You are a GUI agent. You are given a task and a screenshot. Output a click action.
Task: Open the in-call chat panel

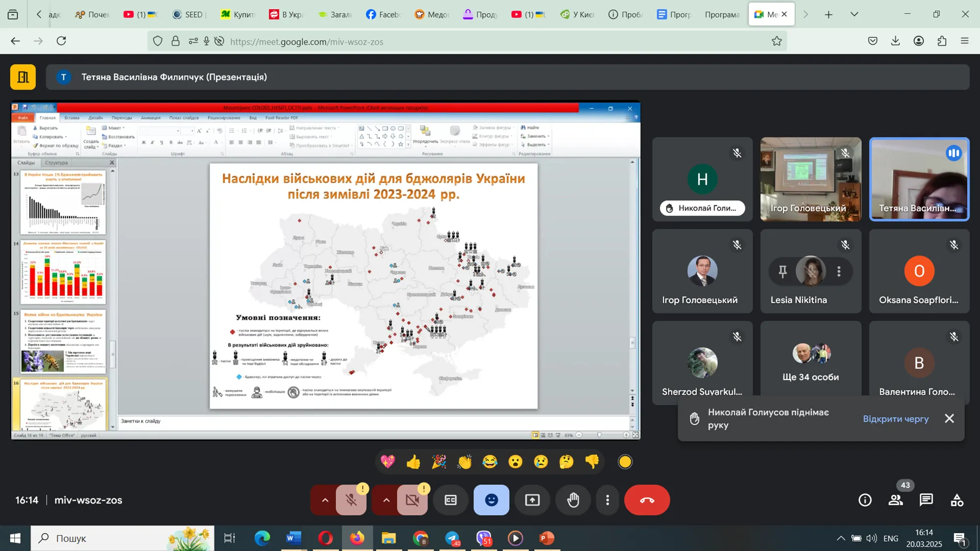(926, 500)
